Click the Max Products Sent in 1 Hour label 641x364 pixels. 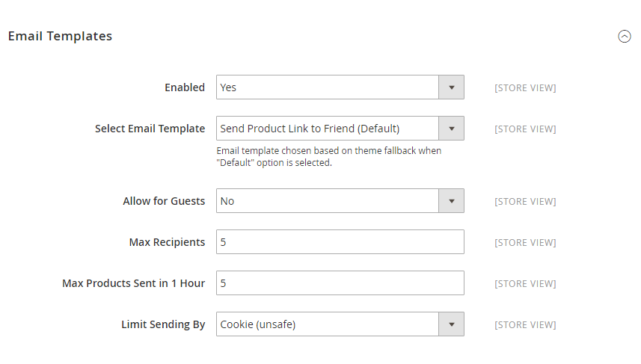(x=133, y=283)
